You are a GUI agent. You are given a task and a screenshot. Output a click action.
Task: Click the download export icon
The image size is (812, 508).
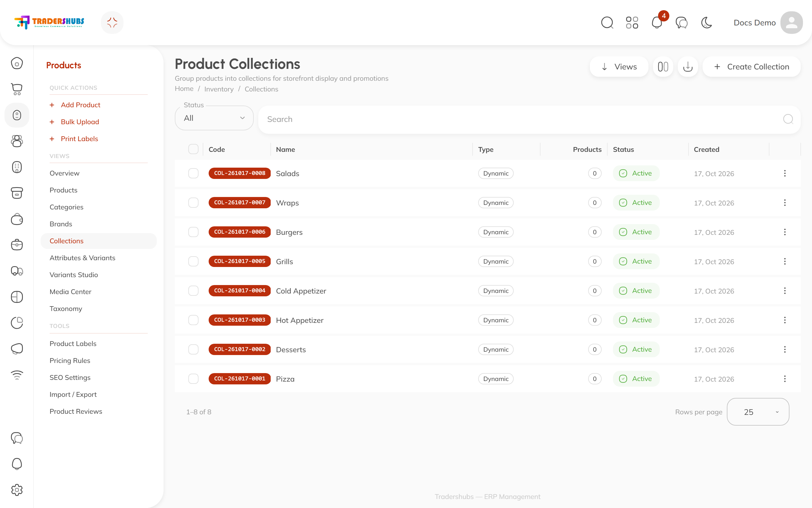[688, 67]
